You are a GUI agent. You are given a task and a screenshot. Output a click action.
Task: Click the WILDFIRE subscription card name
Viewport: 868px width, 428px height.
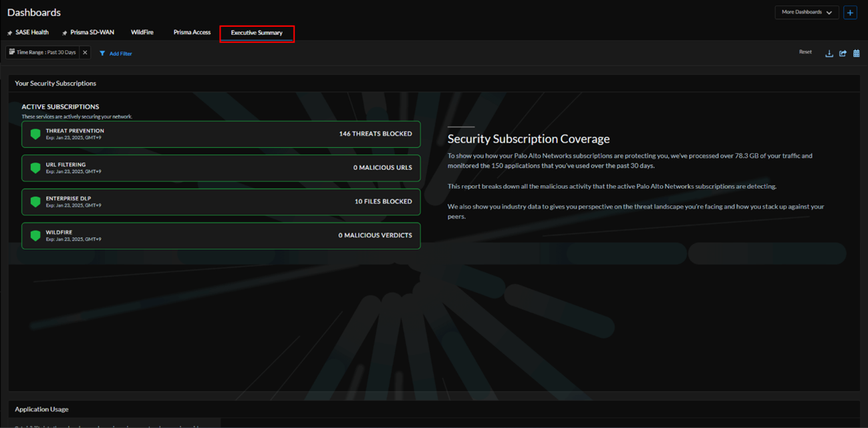pos(59,233)
